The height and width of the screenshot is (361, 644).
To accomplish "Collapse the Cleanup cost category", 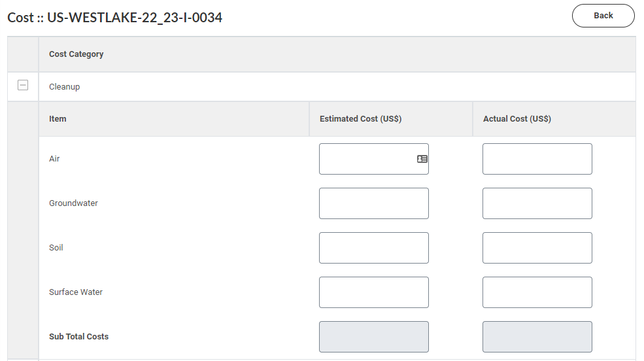I will (x=23, y=85).
